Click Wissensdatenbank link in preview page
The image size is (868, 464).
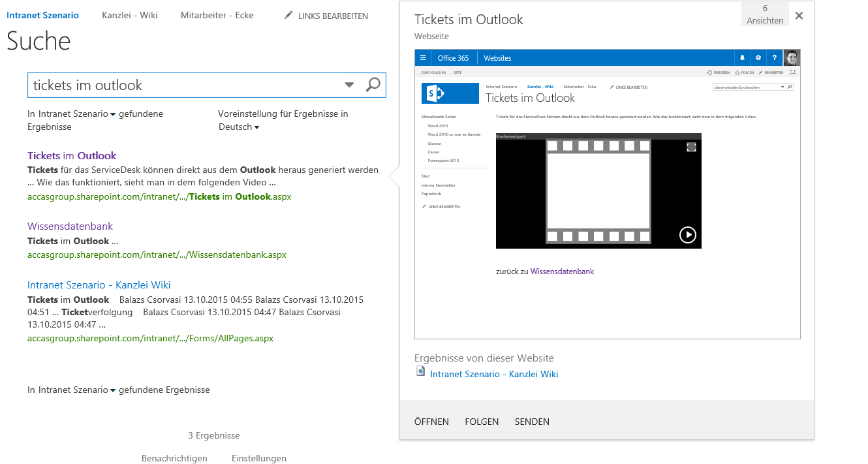coord(562,271)
